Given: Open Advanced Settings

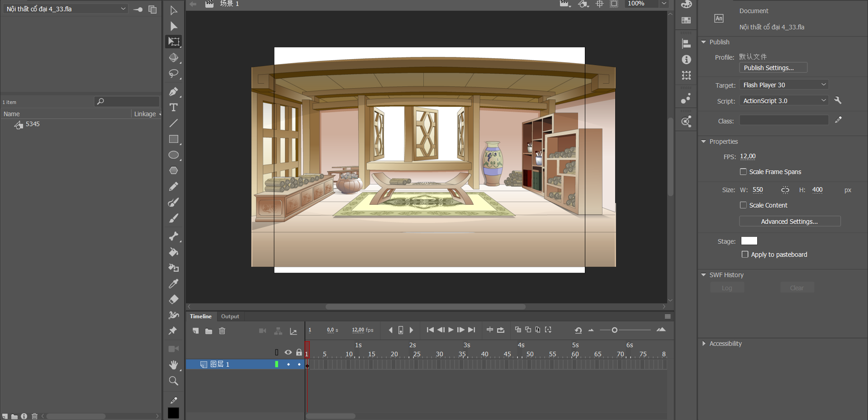Looking at the screenshot, I should [789, 222].
